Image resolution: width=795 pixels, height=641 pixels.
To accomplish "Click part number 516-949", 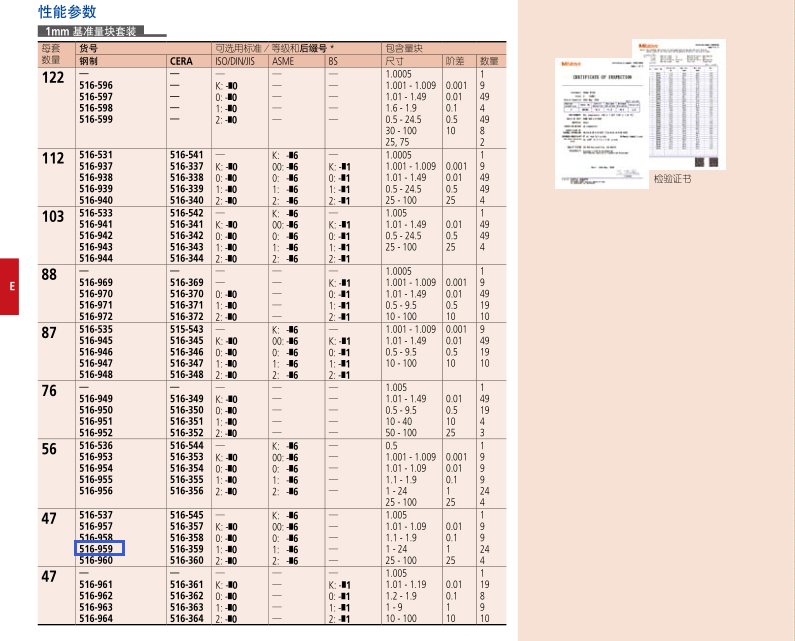I will pos(96,399).
